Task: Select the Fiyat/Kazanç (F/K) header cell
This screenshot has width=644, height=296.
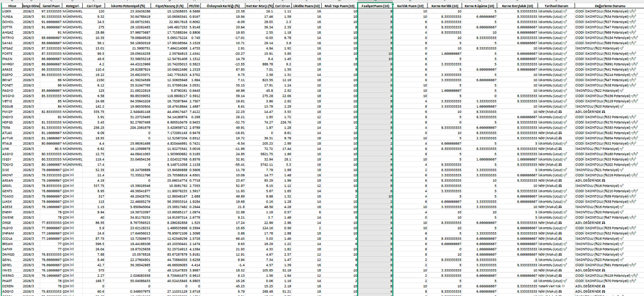Action: pos(170,6)
